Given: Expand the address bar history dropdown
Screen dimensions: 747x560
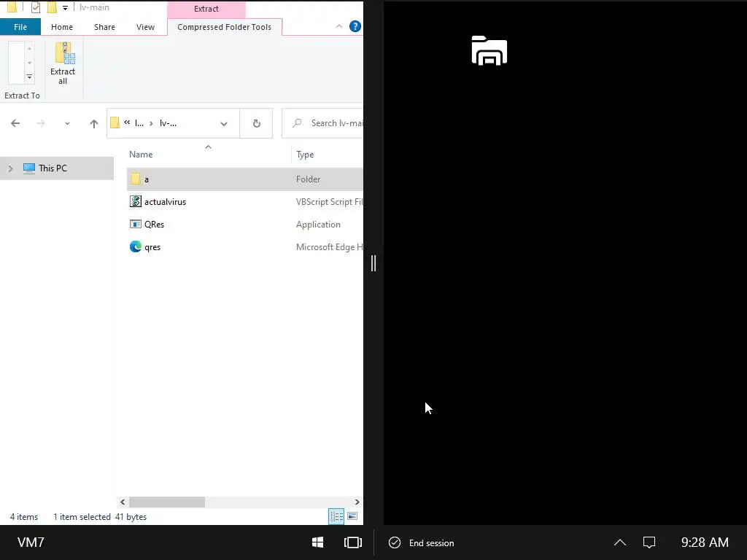Looking at the screenshot, I should (223, 123).
